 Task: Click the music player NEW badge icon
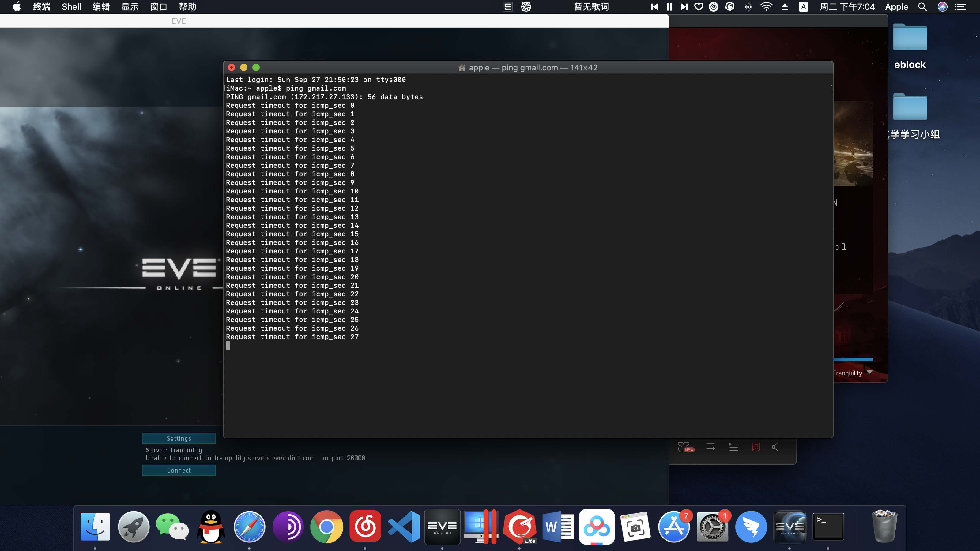tap(686, 447)
